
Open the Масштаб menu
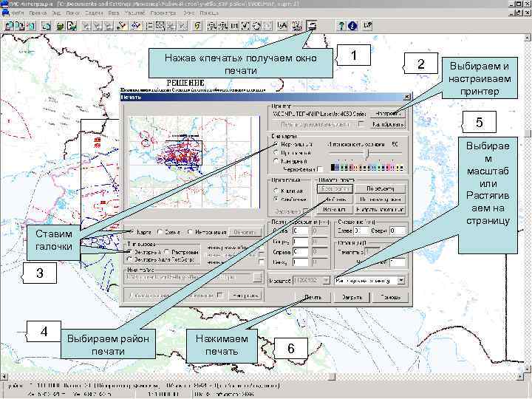pyautogui.click(x=134, y=13)
